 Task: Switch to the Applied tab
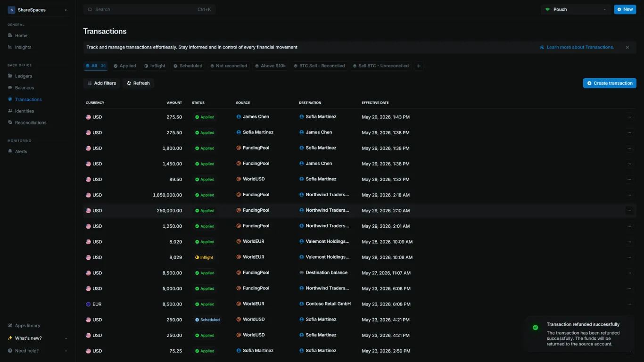[124, 66]
